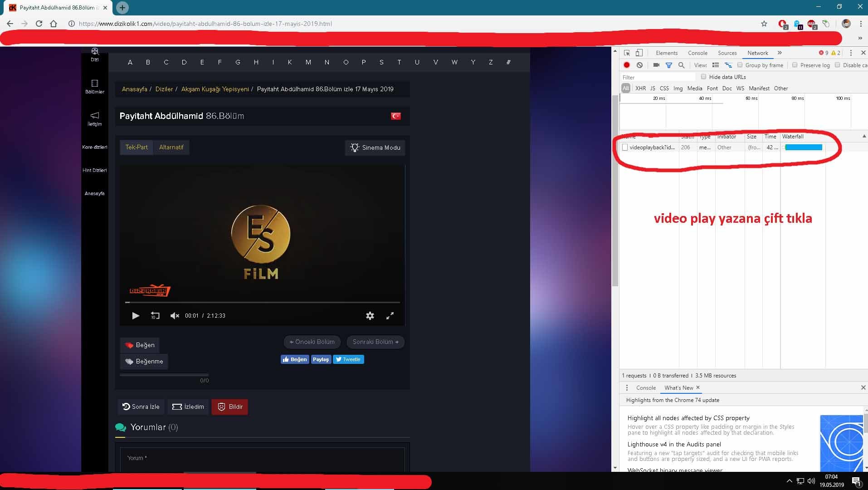Open network search magnifier
This screenshot has width=868, height=490.
[x=681, y=65]
